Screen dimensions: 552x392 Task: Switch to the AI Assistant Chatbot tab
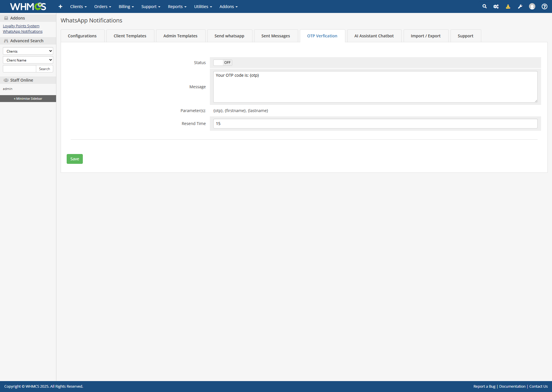click(x=374, y=36)
